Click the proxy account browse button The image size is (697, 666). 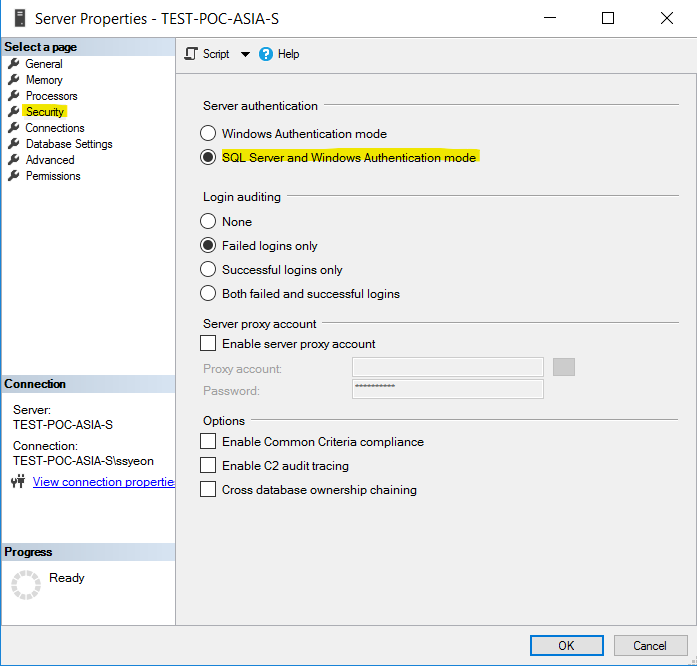tap(564, 367)
